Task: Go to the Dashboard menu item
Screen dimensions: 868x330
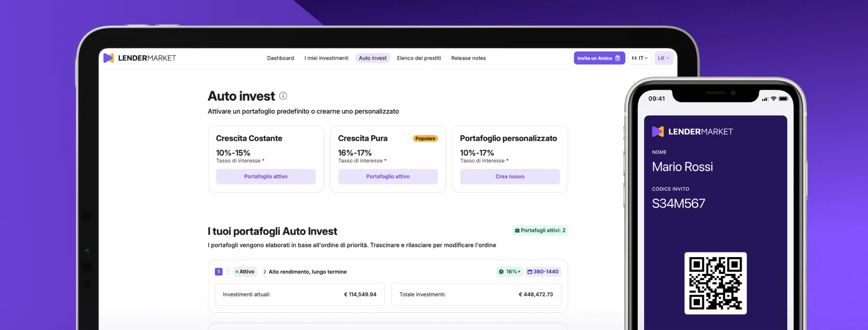Action: pyautogui.click(x=280, y=58)
